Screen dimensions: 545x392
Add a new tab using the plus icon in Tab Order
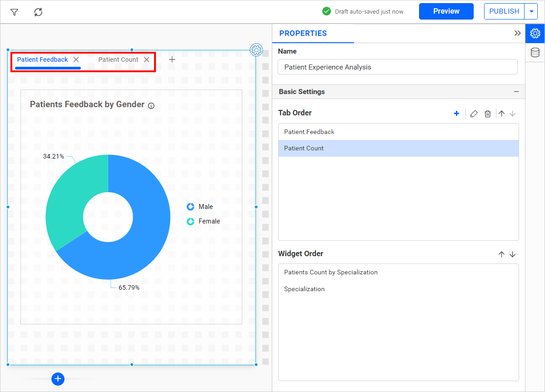pyautogui.click(x=456, y=114)
